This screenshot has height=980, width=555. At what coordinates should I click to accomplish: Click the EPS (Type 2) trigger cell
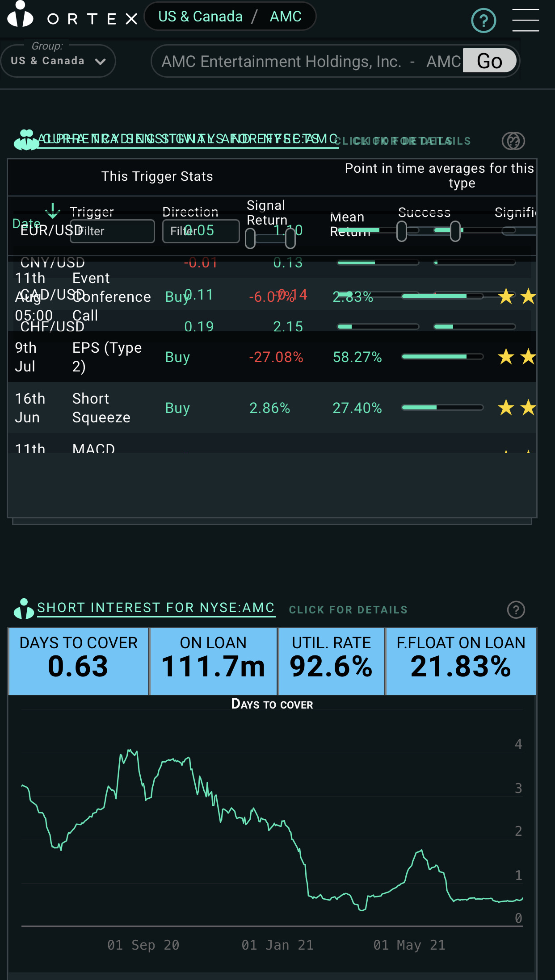(x=107, y=357)
